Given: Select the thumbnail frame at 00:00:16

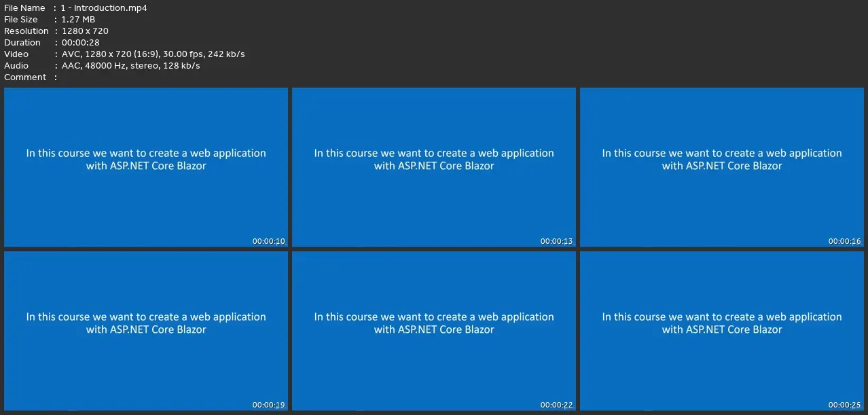Looking at the screenshot, I should click(x=722, y=167).
